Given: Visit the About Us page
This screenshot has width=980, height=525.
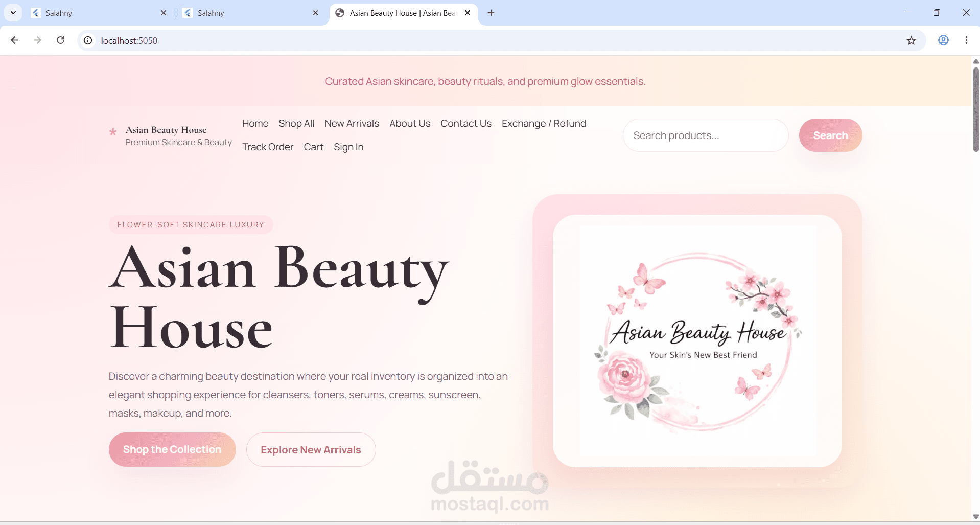Looking at the screenshot, I should coord(410,123).
